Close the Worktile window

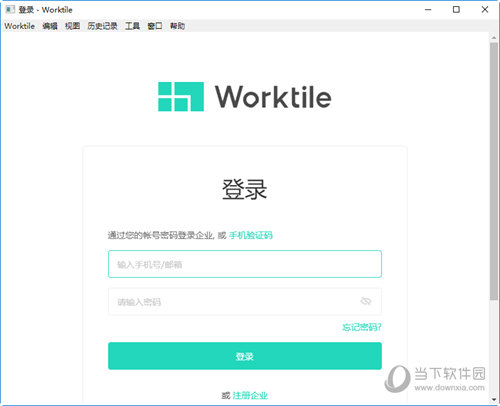485,10
